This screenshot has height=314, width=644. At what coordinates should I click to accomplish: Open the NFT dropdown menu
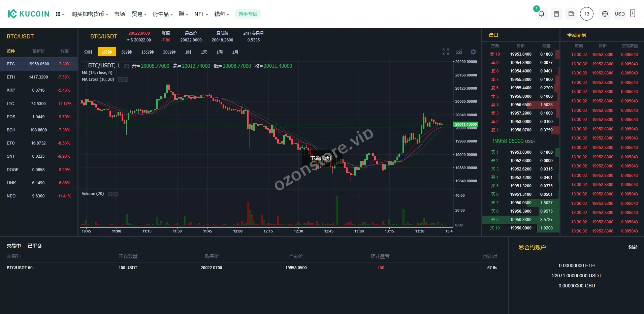(x=201, y=14)
